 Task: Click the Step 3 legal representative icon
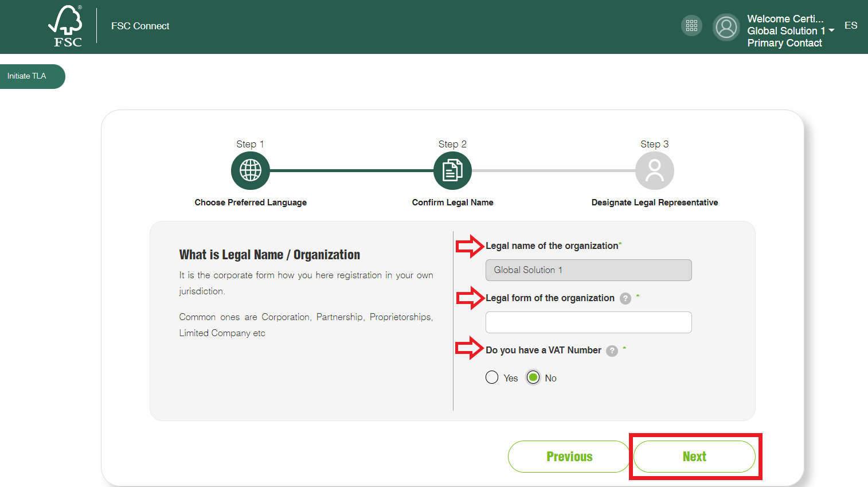654,170
